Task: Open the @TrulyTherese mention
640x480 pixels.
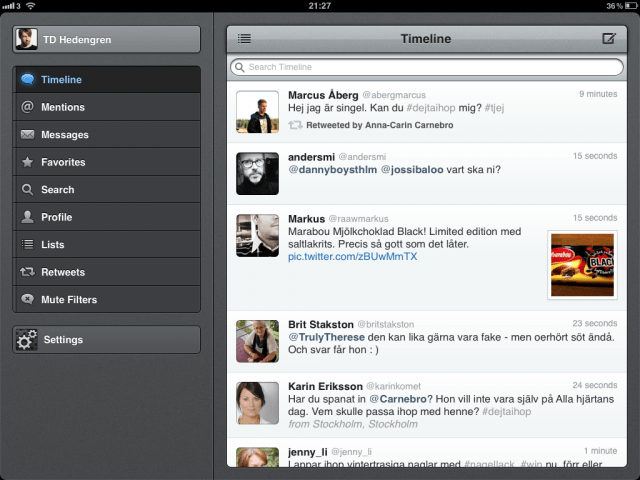Action: pyautogui.click(x=327, y=337)
